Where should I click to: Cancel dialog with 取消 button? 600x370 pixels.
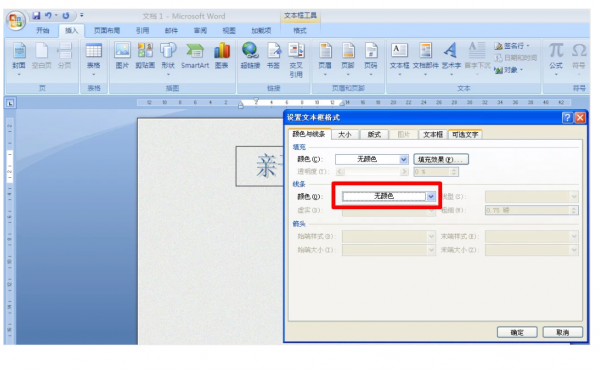pos(562,332)
